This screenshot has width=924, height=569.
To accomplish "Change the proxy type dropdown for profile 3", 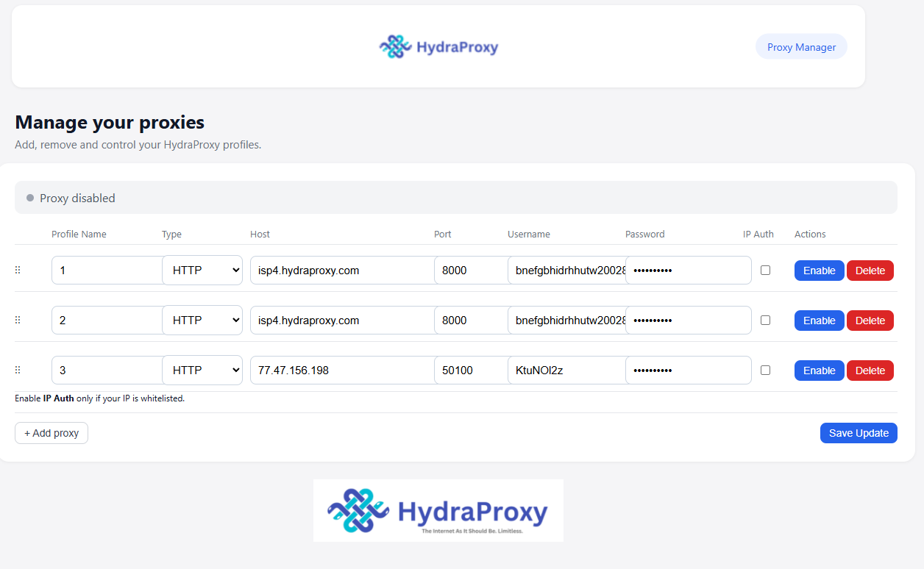I will (202, 371).
